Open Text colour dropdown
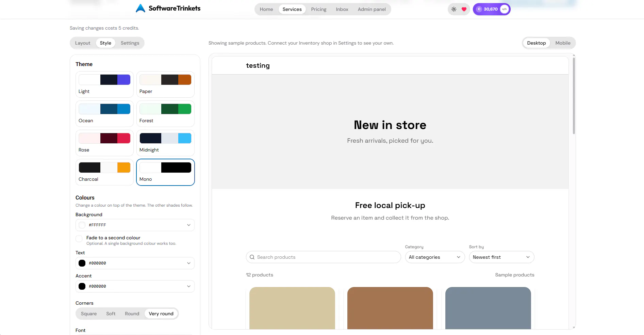Viewport: 644px width, 335px height. click(135, 263)
